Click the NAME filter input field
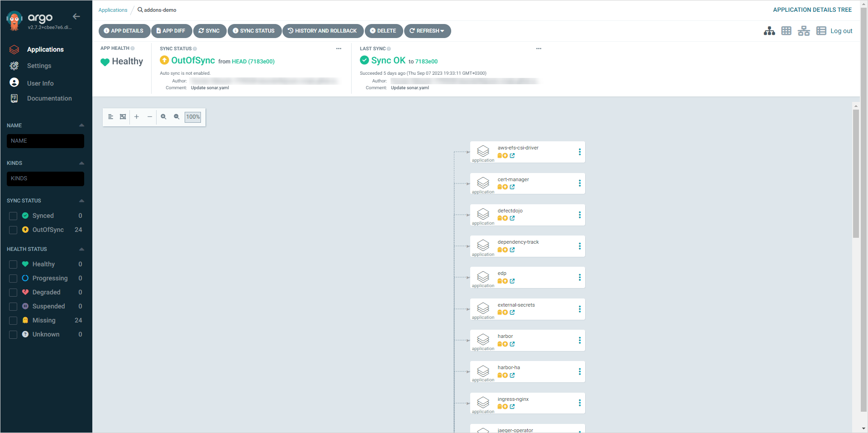Image resolution: width=868 pixels, height=433 pixels. (x=45, y=141)
